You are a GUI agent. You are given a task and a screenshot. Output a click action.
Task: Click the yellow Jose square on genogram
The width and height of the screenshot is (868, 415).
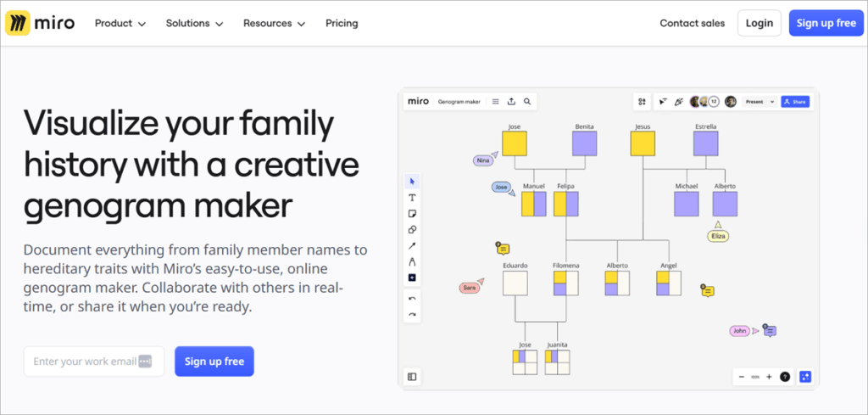click(514, 143)
